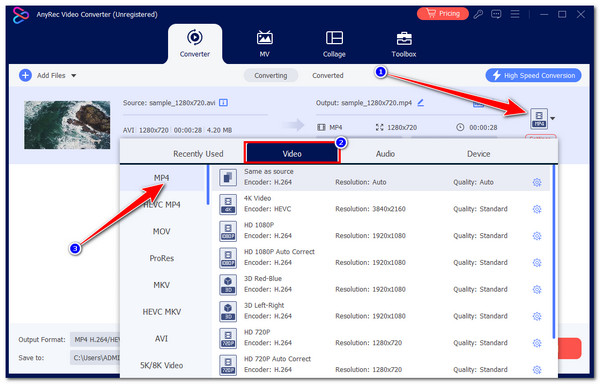Enable High Speed Conversion
The image size is (600, 384).
point(533,75)
